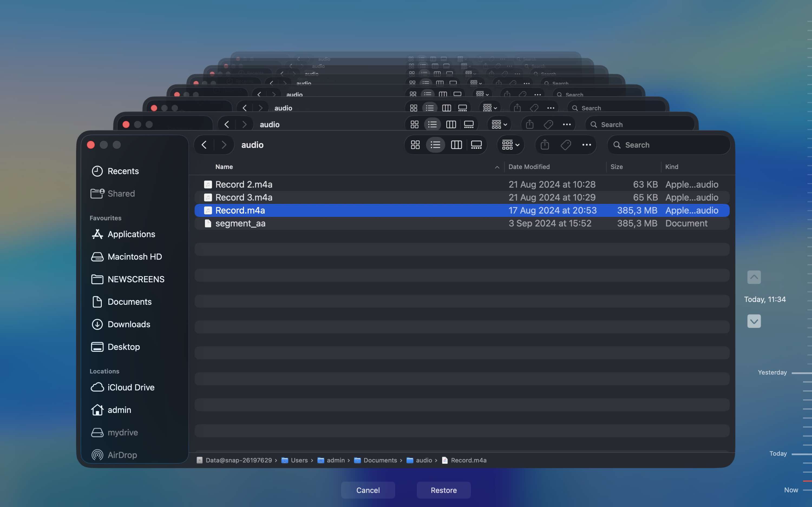The width and height of the screenshot is (812, 507).
Task: Switch to gallery view mode
Action: pyautogui.click(x=476, y=144)
